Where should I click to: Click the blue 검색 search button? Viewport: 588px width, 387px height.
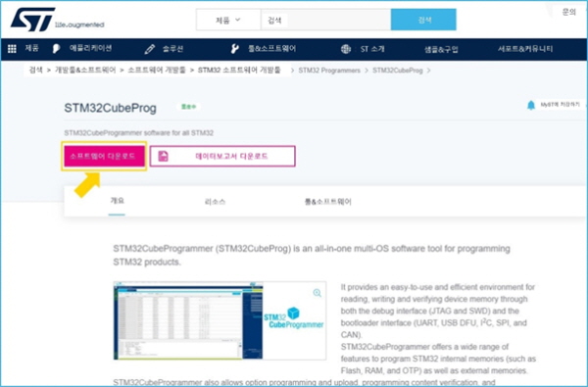pos(423,20)
